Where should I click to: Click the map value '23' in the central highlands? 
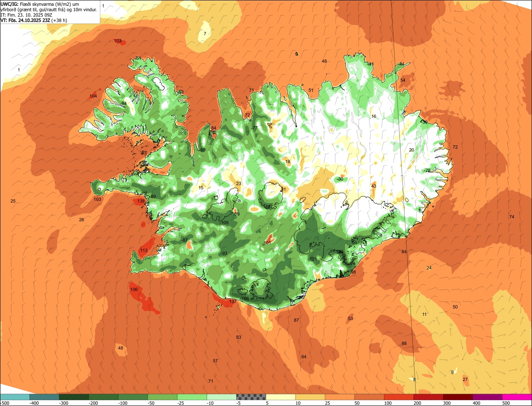(x=239, y=183)
